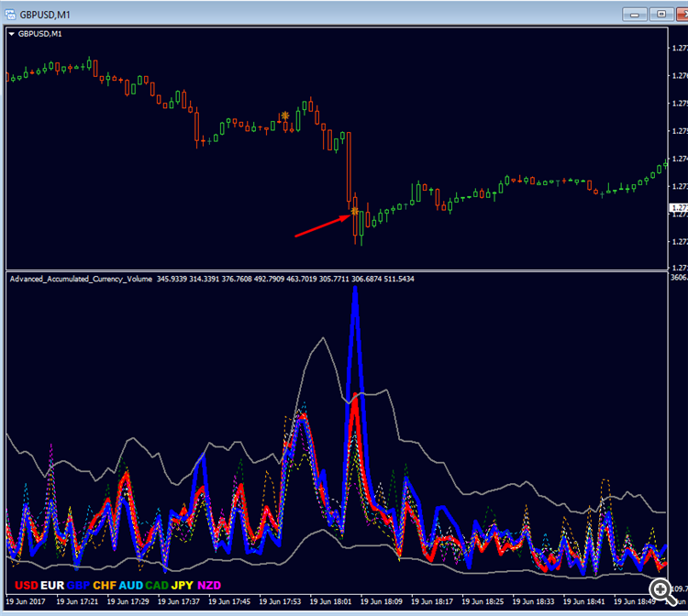
Task: Click the indicator value 463.7019
Action: [302, 279]
